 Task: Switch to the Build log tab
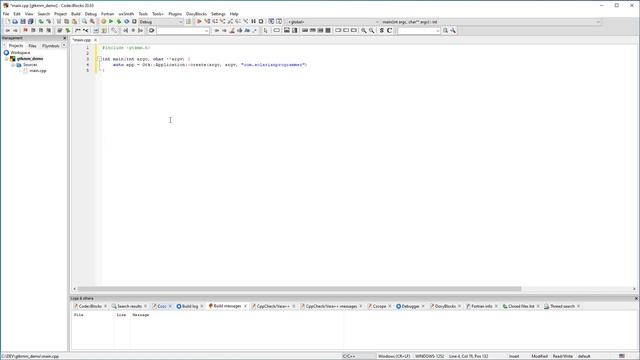(x=187, y=306)
